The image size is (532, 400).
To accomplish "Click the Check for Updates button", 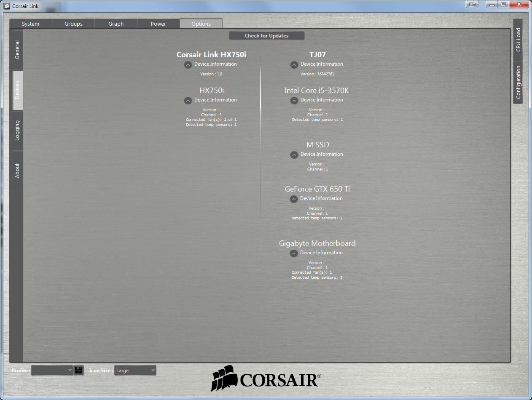I will [267, 36].
